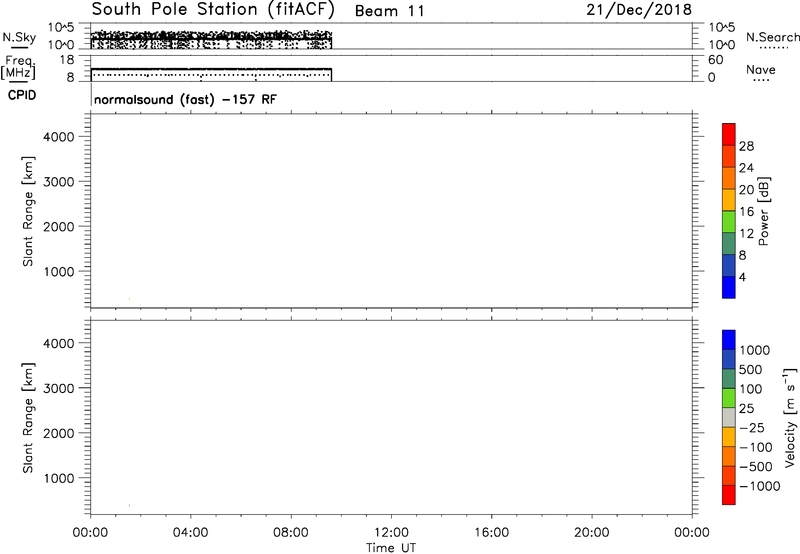Click the red top segment of Power colorbar
This screenshot has height=554, width=800.
tap(729, 134)
